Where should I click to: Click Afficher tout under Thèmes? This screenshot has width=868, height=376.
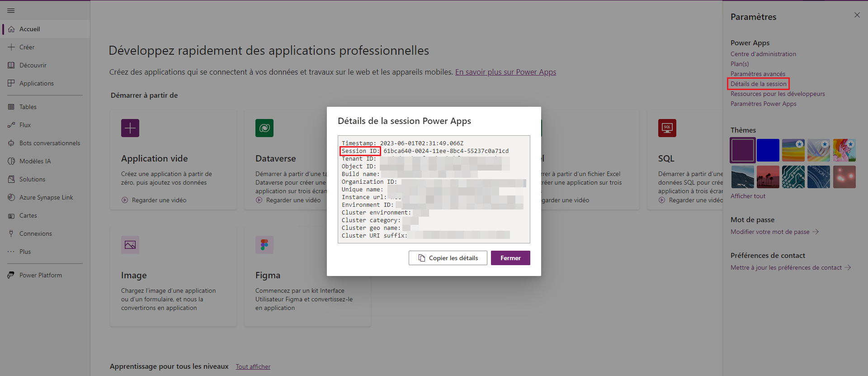click(x=748, y=196)
